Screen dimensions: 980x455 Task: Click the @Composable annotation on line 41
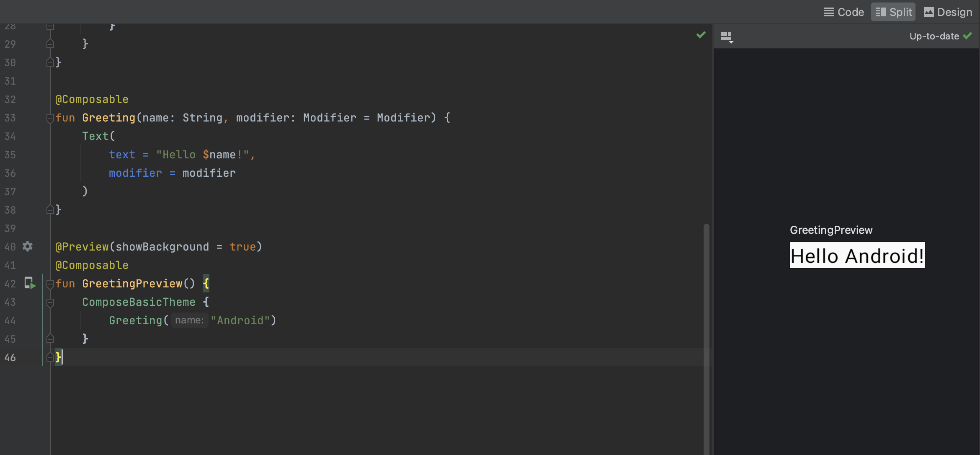click(92, 265)
